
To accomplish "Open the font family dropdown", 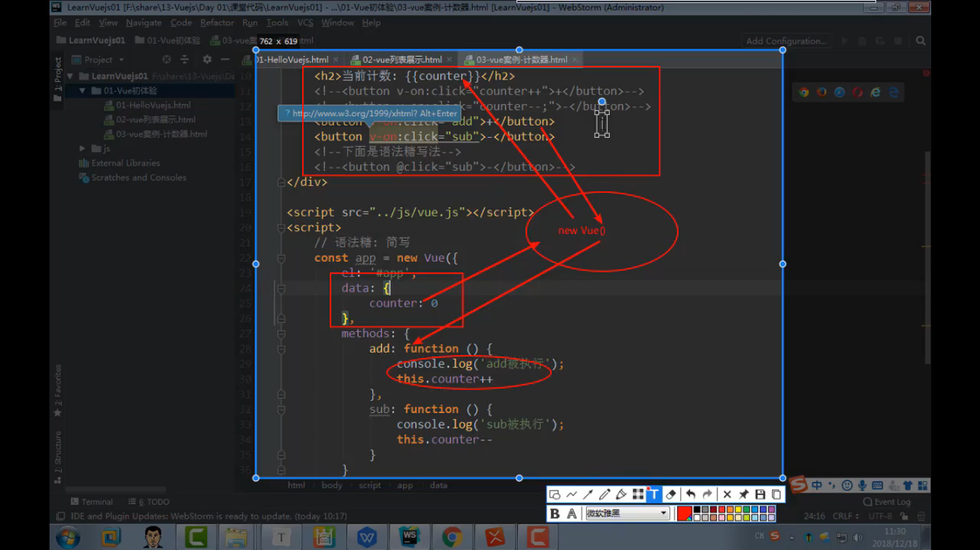I will (627, 513).
